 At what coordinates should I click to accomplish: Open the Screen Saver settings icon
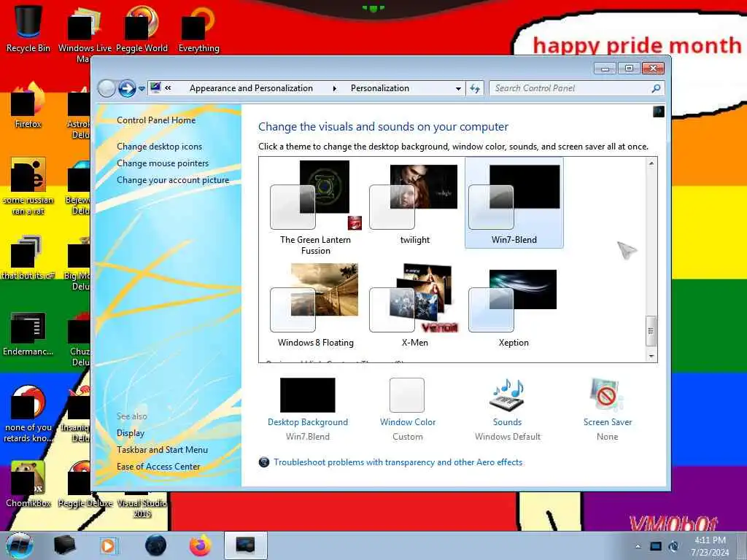[x=606, y=395]
